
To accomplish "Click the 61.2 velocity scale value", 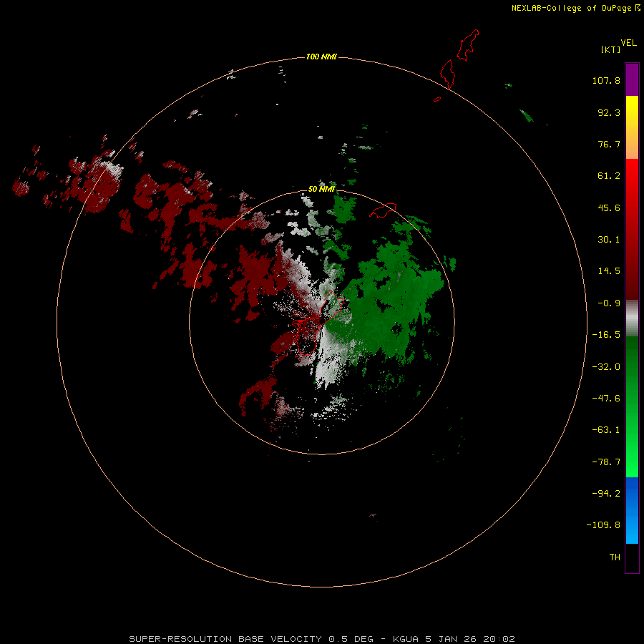I will [609, 176].
